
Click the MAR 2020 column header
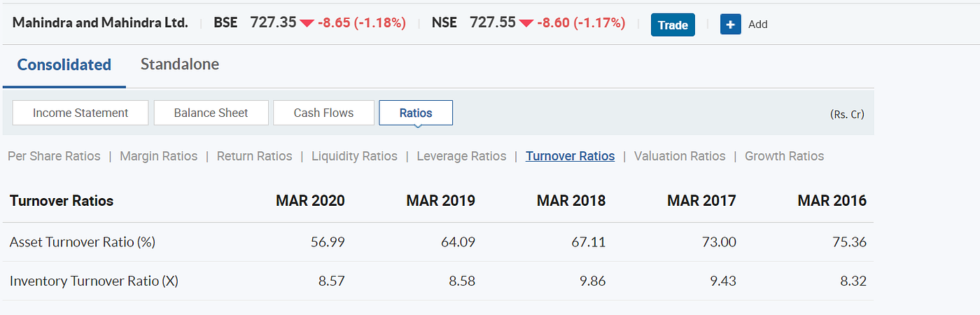point(310,201)
